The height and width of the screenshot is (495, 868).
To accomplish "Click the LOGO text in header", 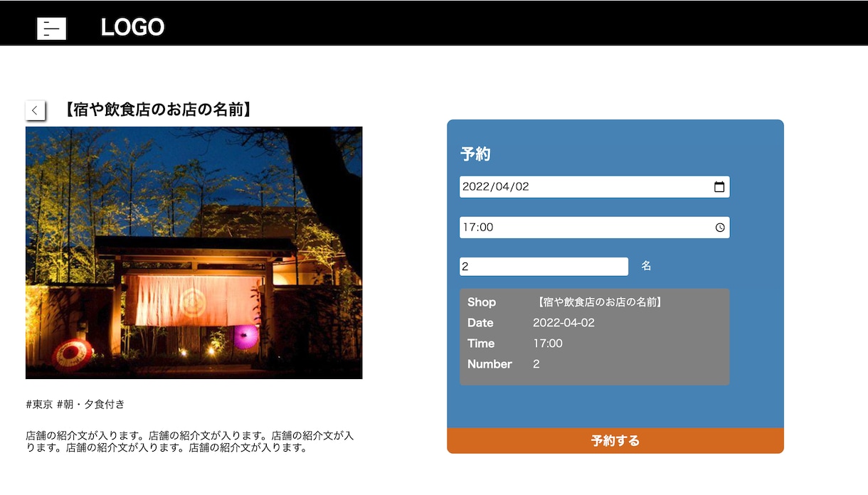I will 132,28.
